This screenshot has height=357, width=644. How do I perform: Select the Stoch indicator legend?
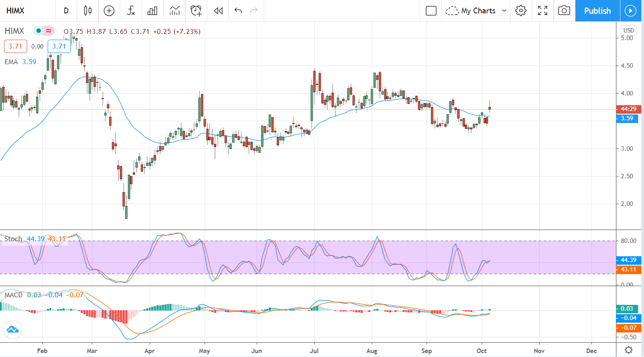coord(13,239)
